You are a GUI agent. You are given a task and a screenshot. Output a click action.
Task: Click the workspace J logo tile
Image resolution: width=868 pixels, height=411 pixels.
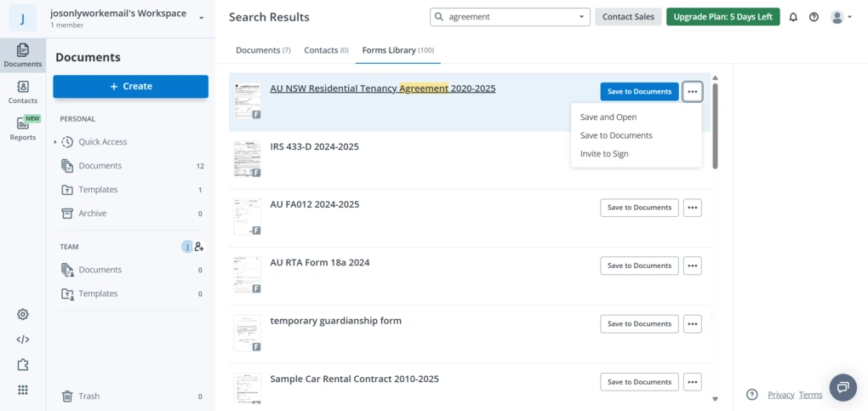23,18
